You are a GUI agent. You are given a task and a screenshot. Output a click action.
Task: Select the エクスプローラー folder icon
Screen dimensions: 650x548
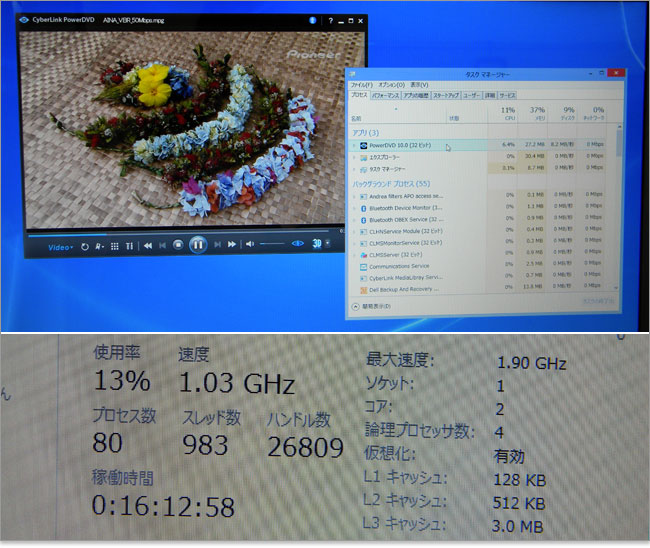pos(364,158)
